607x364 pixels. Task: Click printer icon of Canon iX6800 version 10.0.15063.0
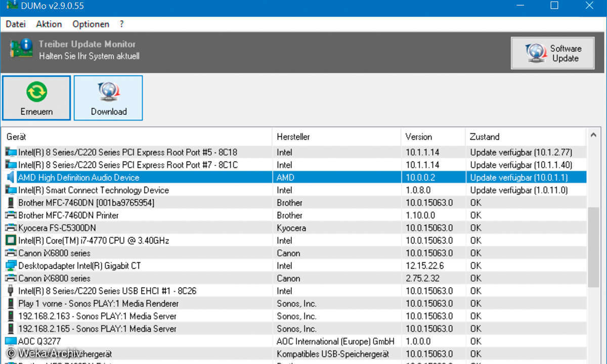click(x=11, y=253)
